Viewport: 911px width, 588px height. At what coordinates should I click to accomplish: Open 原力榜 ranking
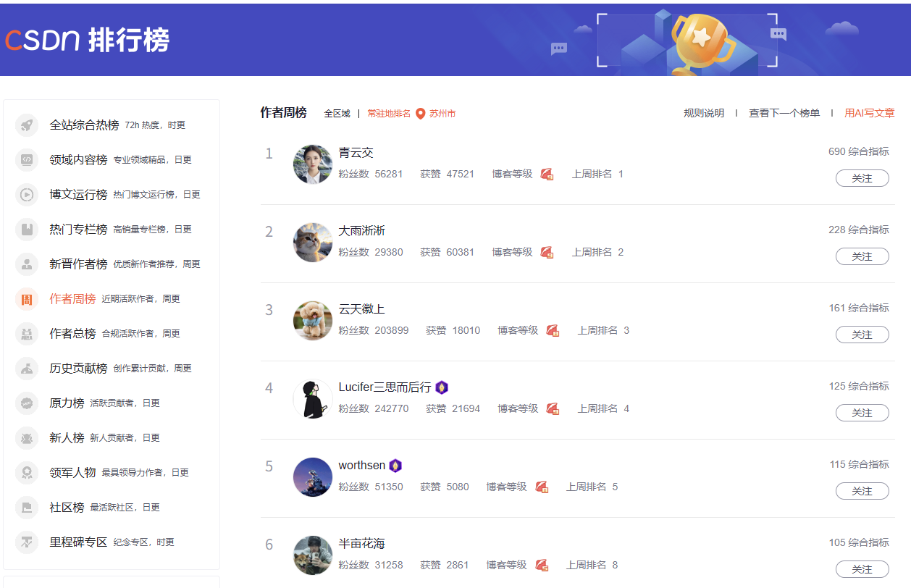(x=67, y=403)
